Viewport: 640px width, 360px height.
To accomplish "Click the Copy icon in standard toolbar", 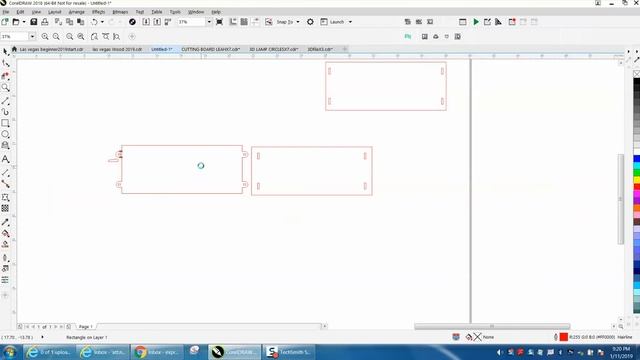I will tap(69, 22).
